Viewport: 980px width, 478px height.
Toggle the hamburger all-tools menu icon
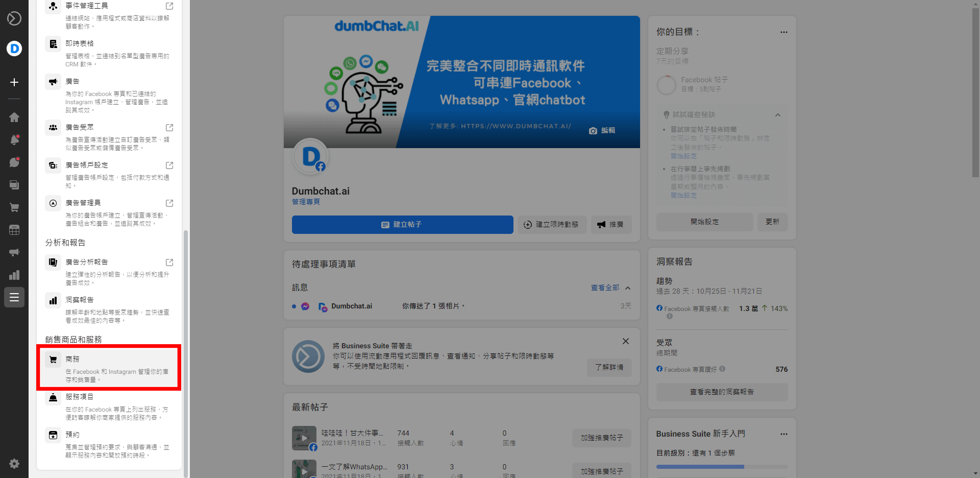point(14,297)
